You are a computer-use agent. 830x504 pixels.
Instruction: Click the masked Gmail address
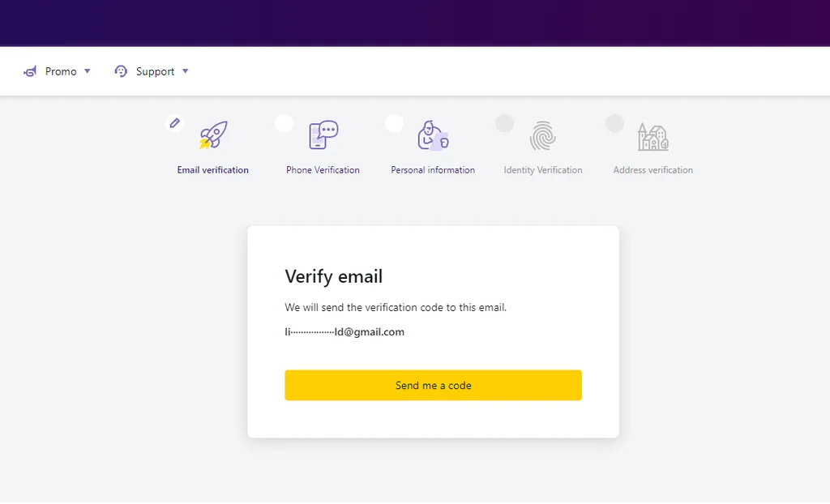(344, 331)
